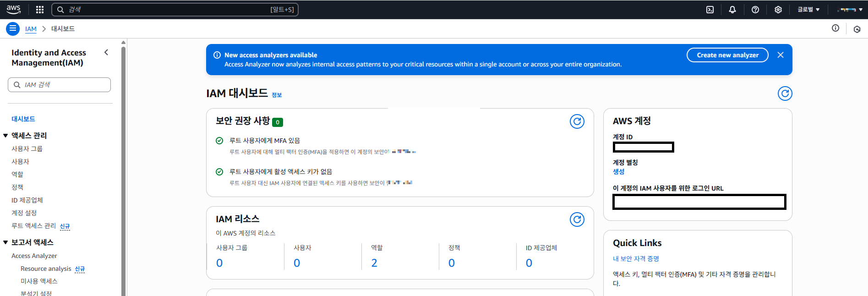868x296 pixels.
Task: Click the root MFA green check icon
Action: (219, 141)
